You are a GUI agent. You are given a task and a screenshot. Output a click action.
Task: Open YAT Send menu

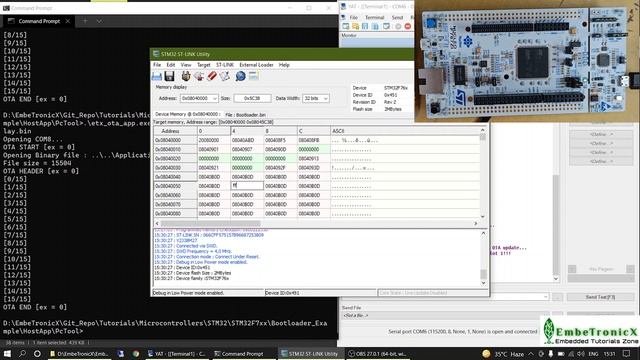pos(397,18)
